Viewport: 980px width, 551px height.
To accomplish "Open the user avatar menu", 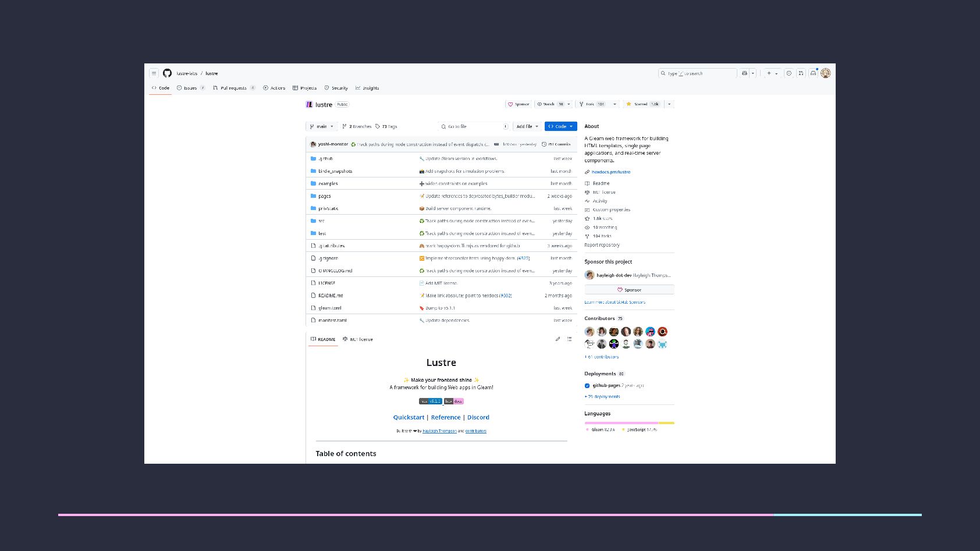I will click(x=826, y=73).
